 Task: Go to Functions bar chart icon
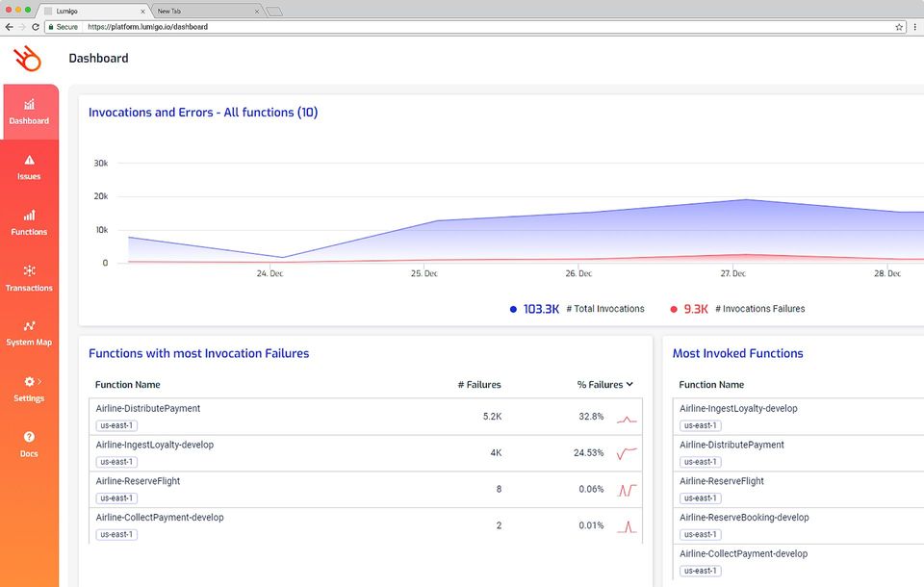(30, 216)
